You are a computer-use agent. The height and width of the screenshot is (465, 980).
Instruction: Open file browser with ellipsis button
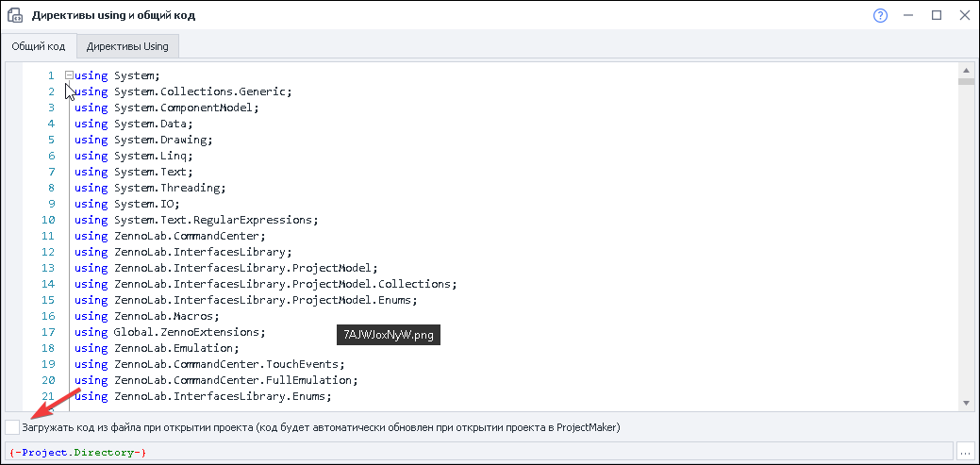tap(966, 453)
